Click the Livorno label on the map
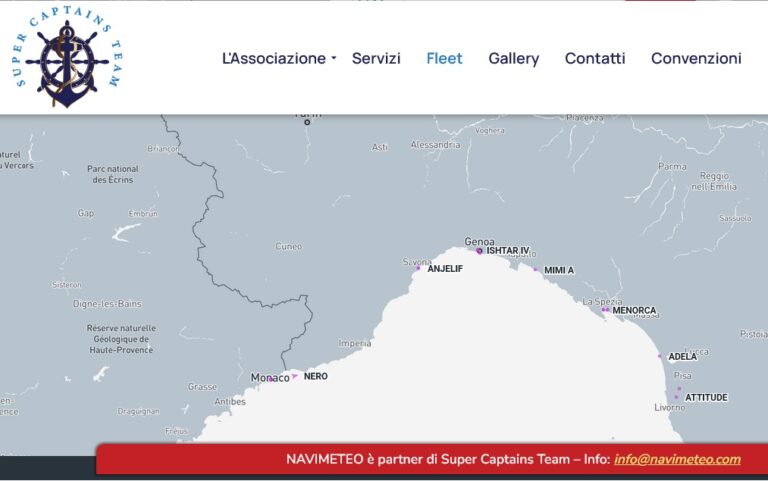 670,407
